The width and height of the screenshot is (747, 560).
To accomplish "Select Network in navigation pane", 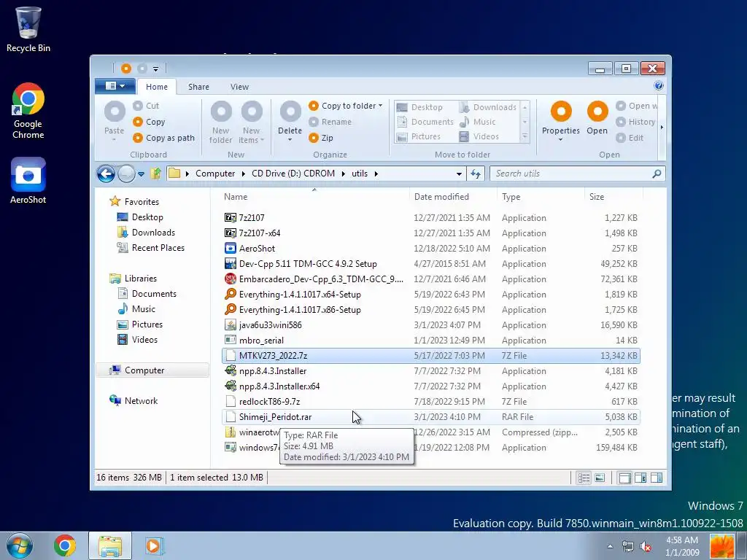I will [x=141, y=401].
